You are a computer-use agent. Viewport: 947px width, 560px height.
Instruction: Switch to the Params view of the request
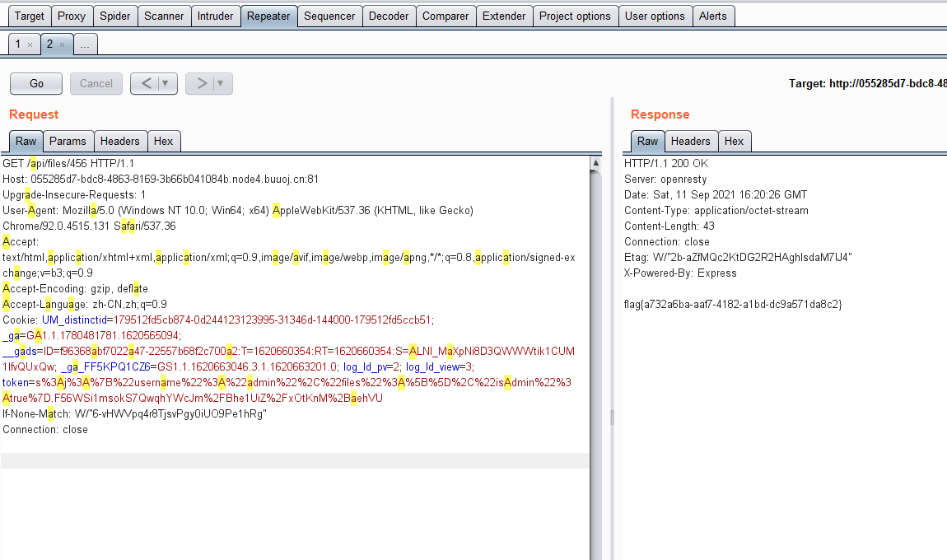coord(68,141)
